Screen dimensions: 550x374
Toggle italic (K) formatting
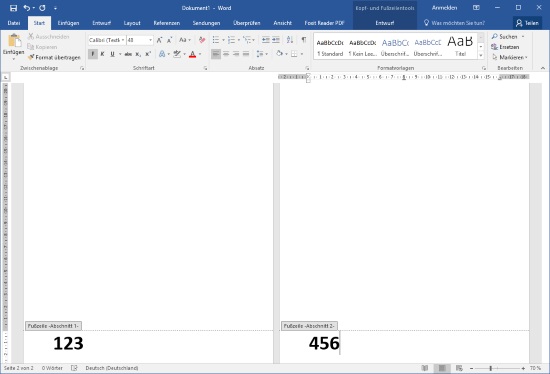[x=102, y=54]
